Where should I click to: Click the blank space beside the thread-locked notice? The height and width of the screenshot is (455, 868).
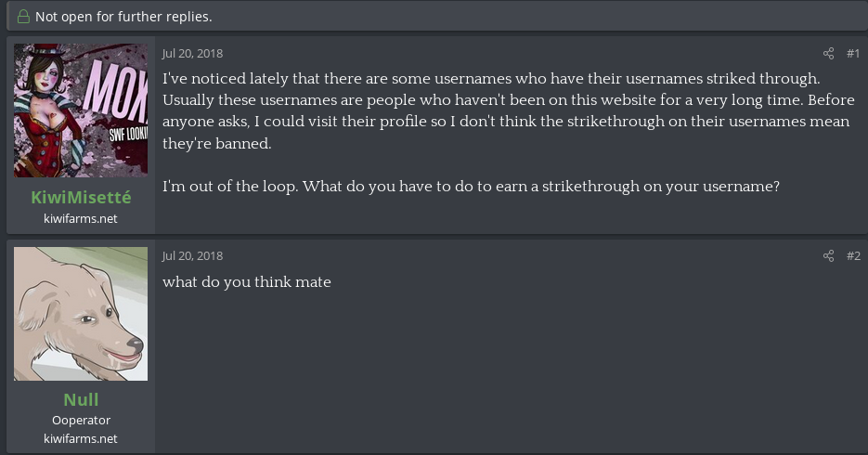coord(557,17)
